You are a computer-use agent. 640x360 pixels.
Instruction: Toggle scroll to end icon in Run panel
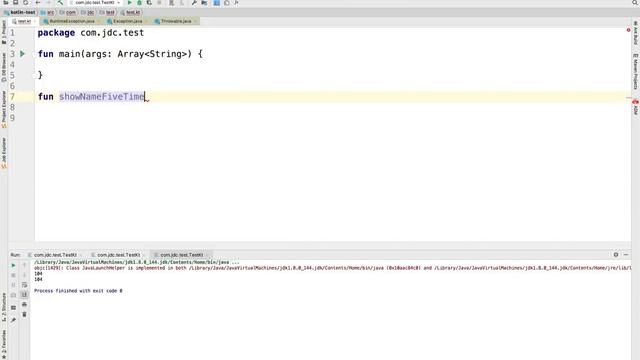pos(24,295)
